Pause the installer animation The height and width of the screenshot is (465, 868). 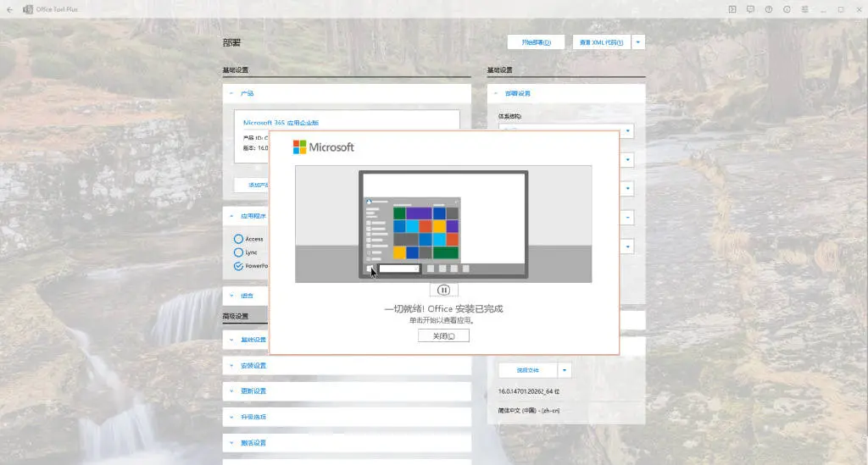(443, 290)
